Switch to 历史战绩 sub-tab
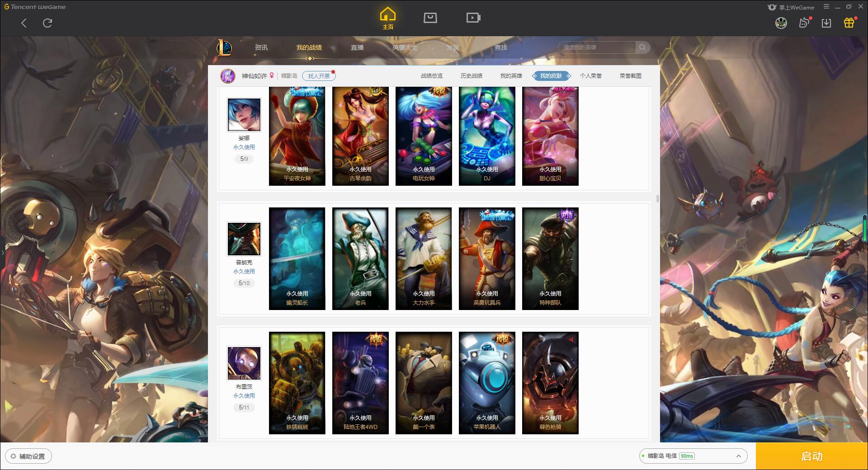 point(472,76)
